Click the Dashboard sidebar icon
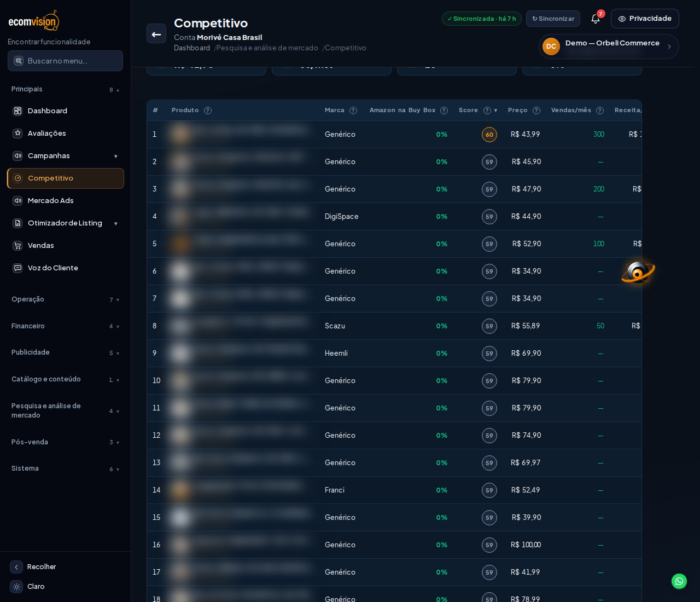The width and height of the screenshot is (700, 602). tap(17, 111)
